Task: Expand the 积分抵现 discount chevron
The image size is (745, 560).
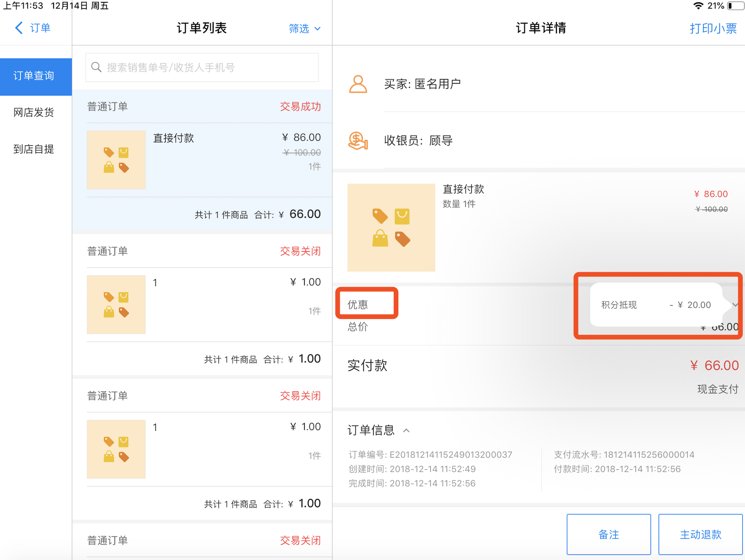Action: pyautogui.click(x=735, y=305)
